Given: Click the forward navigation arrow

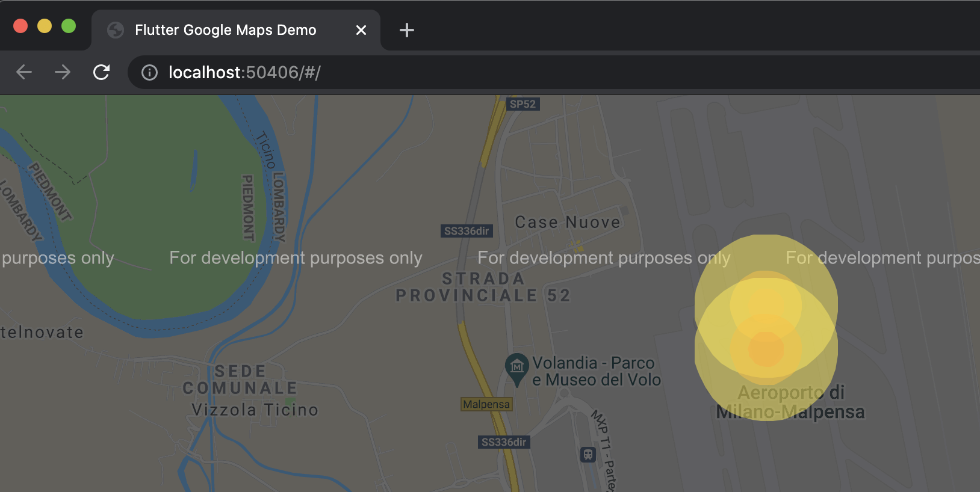Looking at the screenshot, I should pyautogui.click(x=62, y=72).
